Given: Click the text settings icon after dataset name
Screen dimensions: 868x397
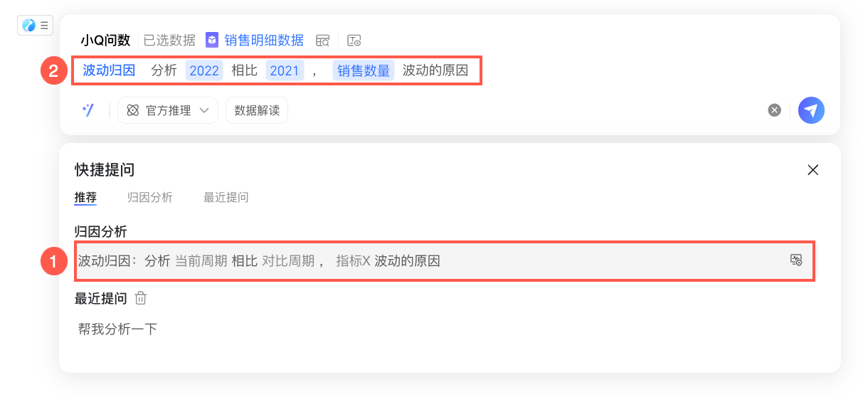Looking at the screenshot, I should [x=354, y=41].
